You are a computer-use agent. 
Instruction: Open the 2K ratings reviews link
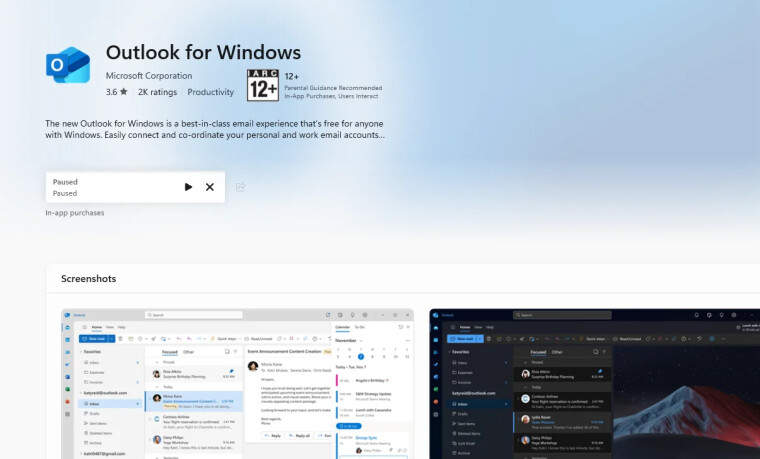tap(158, 92)
